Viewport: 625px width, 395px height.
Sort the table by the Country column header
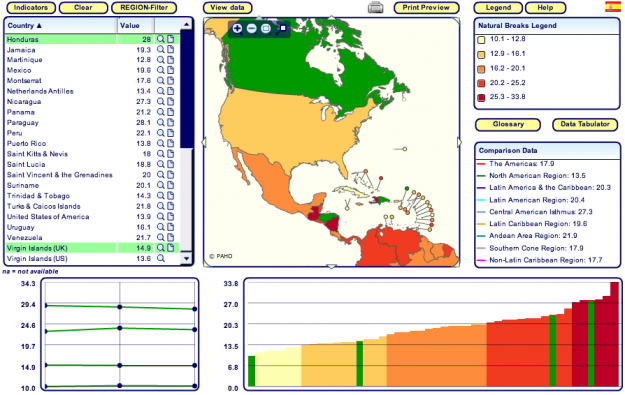click(x=61, y=26)
